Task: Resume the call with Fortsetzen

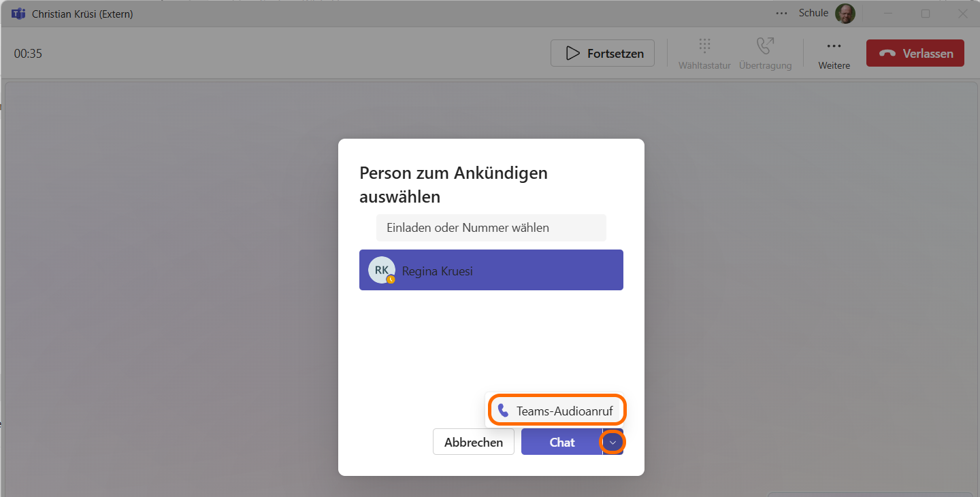Action: point(602,54)
